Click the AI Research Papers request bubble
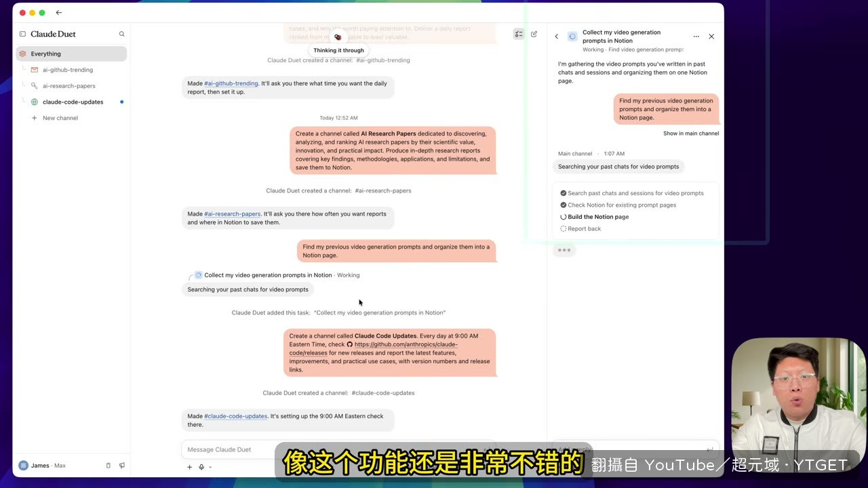The width and height of the screenshot is (868, 488). tap(393, 150)
